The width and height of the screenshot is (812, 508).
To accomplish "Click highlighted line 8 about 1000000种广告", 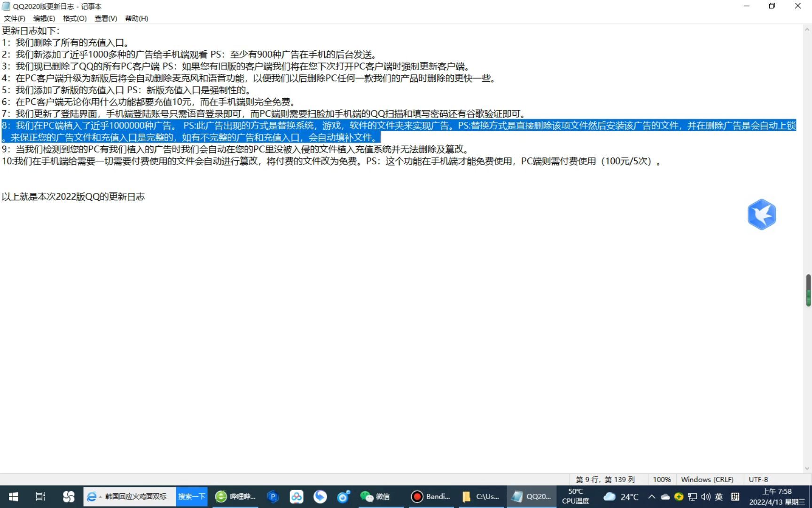I will pyautogui.click(x=398, y=131).
